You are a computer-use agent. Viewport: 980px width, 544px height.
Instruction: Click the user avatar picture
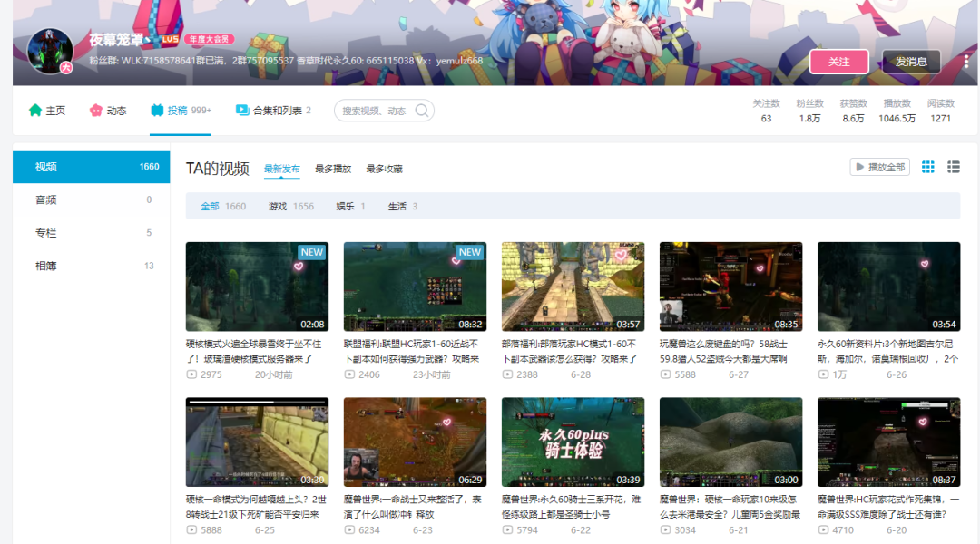50,51
